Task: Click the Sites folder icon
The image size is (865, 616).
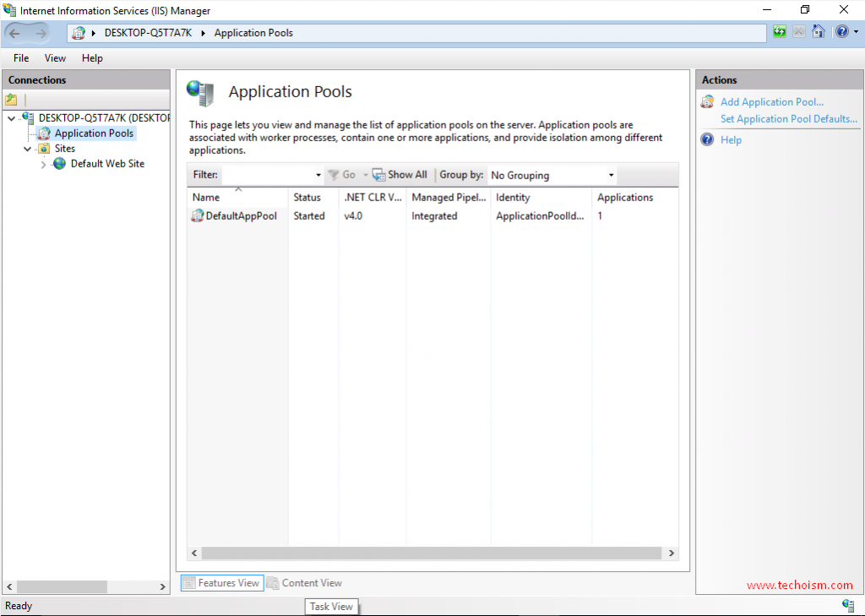Action: [x=44, y=149]
